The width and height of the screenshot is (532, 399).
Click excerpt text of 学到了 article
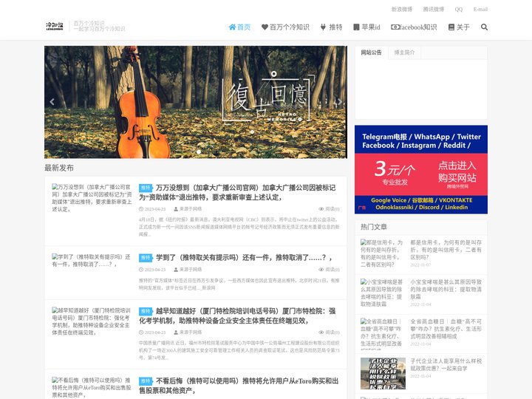coord(239,284)
